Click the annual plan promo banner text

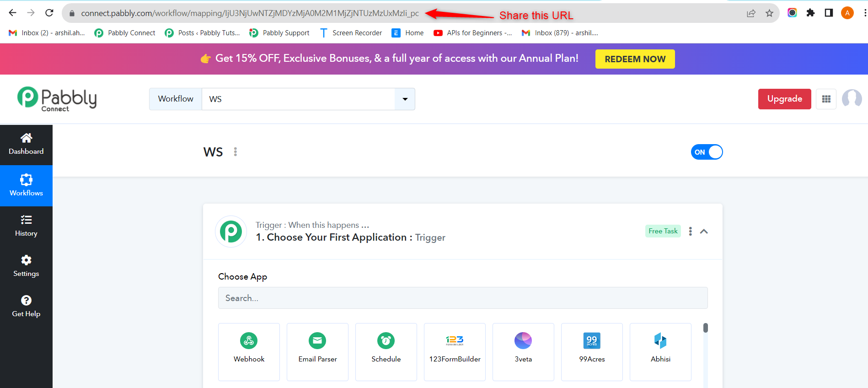(x=397, y=59)
